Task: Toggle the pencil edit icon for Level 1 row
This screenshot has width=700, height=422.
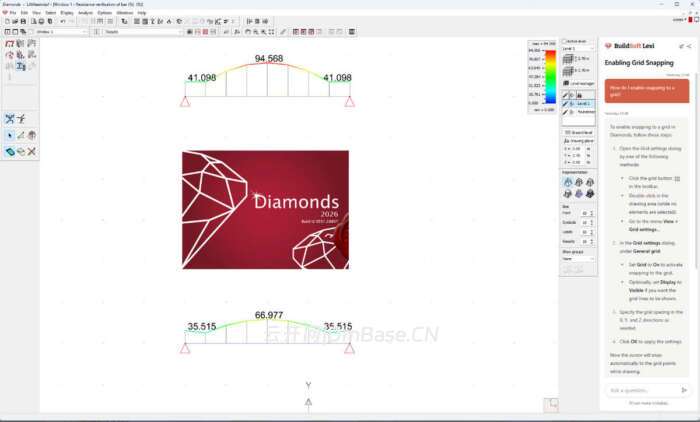Action: (x=565, y=104)
